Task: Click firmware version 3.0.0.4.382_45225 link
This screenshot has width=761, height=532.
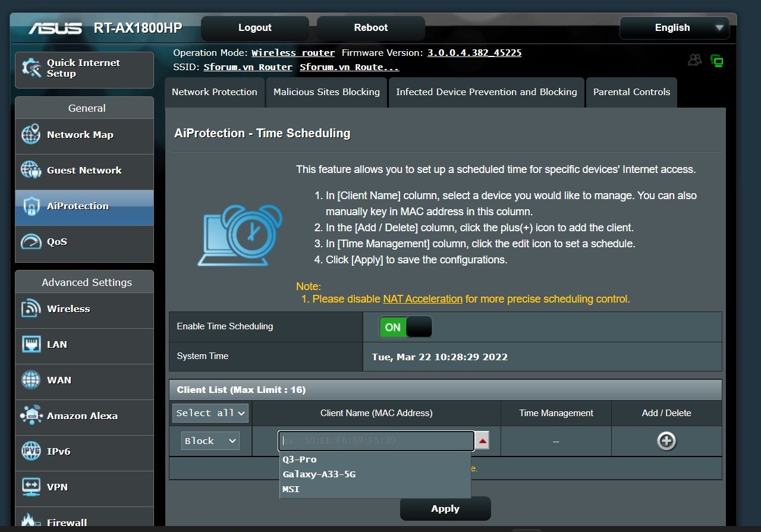Action: [474, 53]
